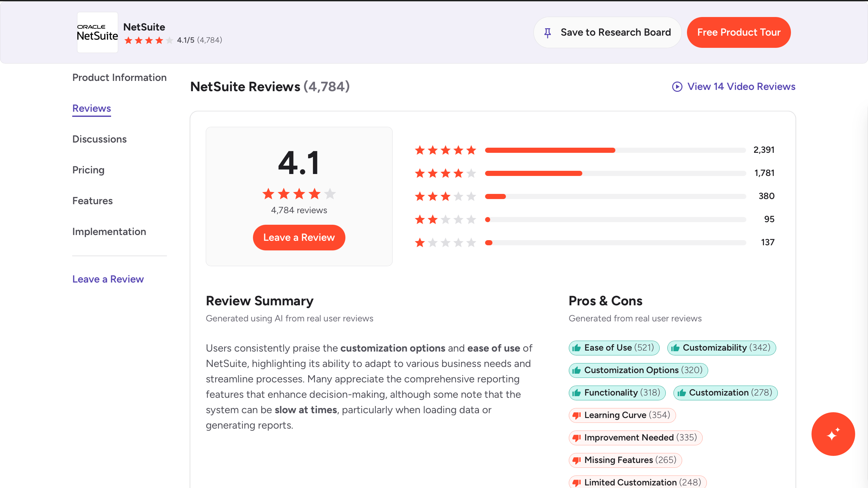
Task: Filter reviews by the 3-star rating row
Action: 595,196
